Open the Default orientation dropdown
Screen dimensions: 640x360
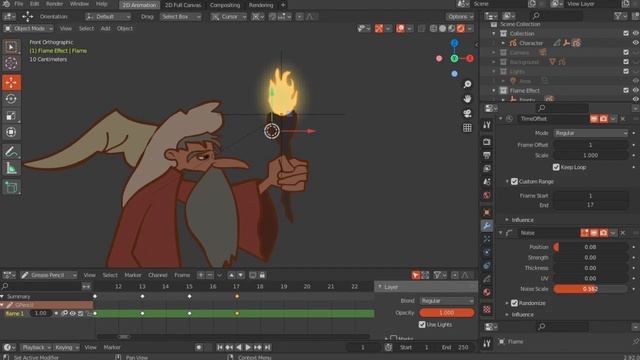coord(108,17)
